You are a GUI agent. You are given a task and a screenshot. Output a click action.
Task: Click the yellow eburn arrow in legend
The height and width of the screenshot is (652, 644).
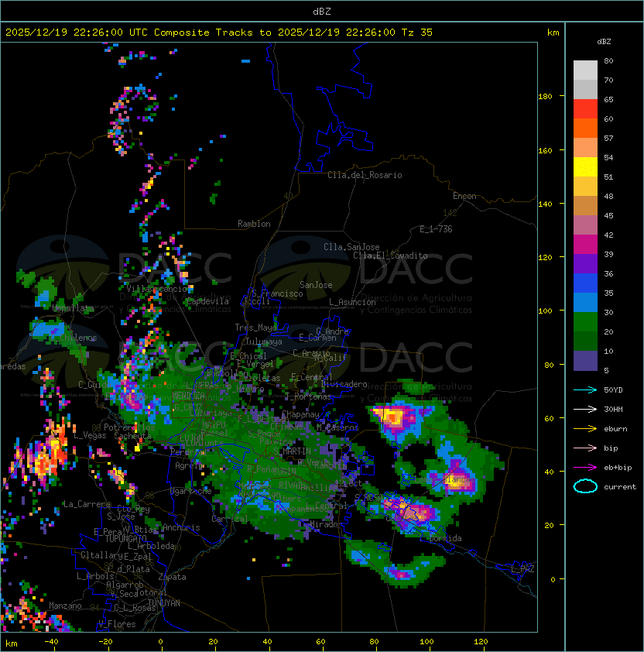pyautogui.click(x=585, y=429)
